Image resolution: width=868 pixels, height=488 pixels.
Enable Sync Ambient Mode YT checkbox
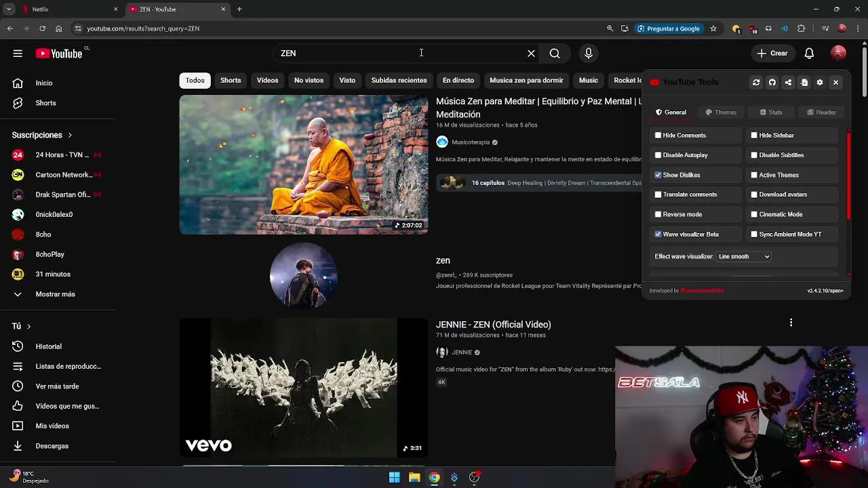[x=754, y=234]
